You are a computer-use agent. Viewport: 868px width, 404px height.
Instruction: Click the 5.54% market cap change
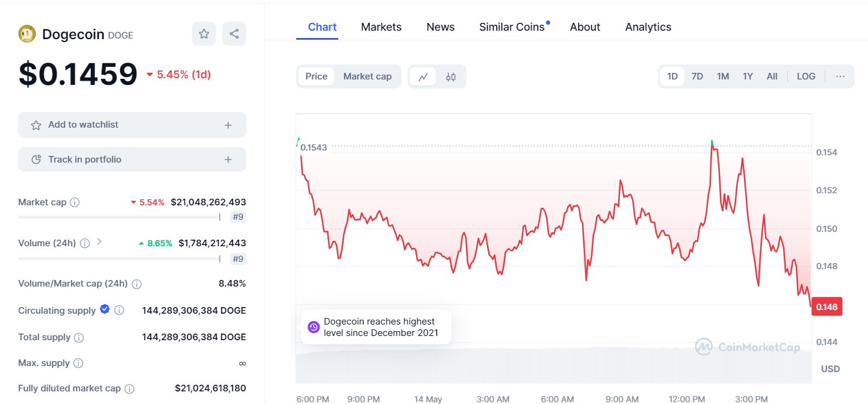pos(147,202)
